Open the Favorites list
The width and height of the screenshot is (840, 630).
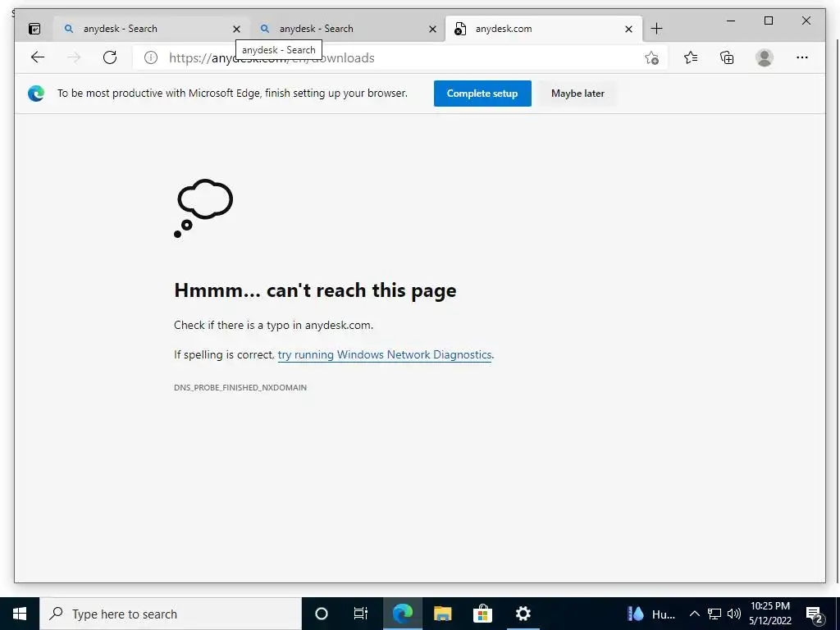[691, 57]
